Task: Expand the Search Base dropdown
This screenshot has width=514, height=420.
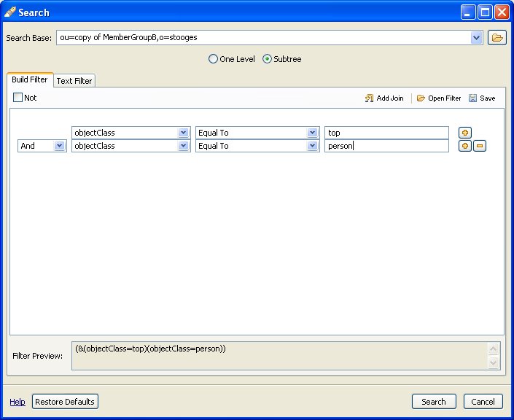Action: coord(477,38)
